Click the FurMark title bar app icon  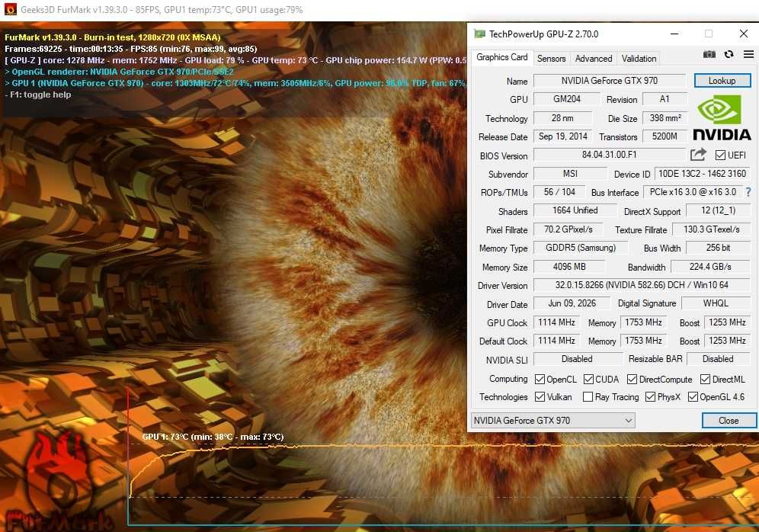pyautogui.click(x=10, y=9)
